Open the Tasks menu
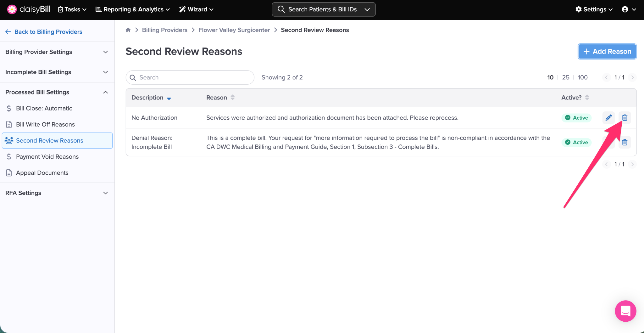 [x=72, y=9]
